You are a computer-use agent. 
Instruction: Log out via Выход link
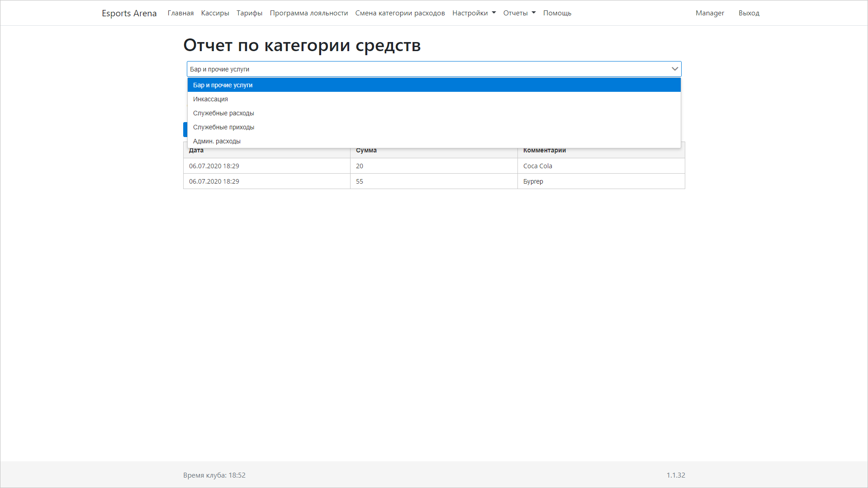[x=749, y=13]
